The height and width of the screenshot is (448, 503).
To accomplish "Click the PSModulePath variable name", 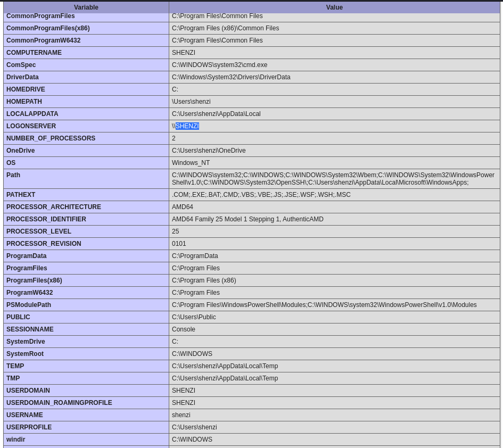I will coord(29,305).
